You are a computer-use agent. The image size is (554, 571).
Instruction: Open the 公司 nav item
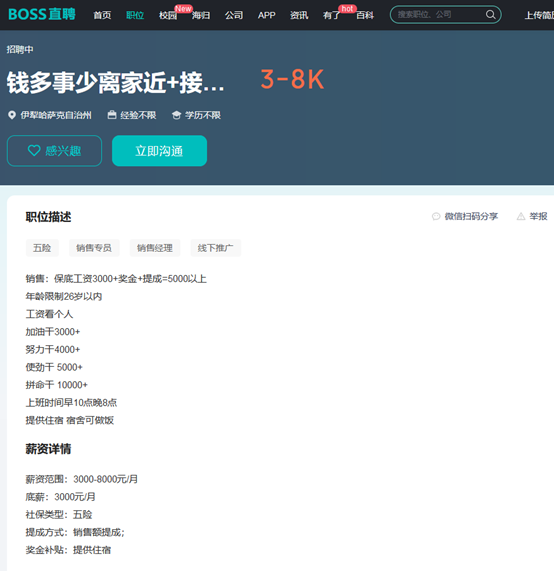click(234, 15)
